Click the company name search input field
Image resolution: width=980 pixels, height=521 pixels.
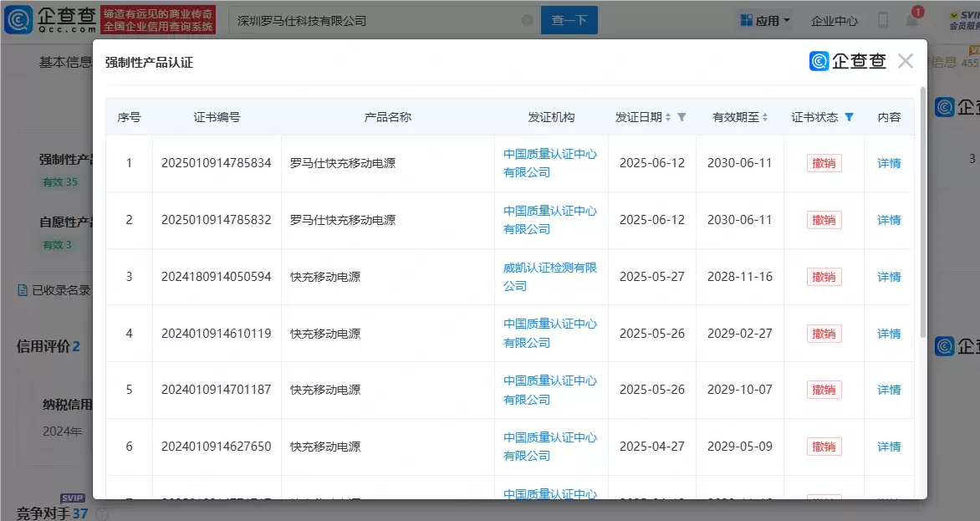click(376, 20)
